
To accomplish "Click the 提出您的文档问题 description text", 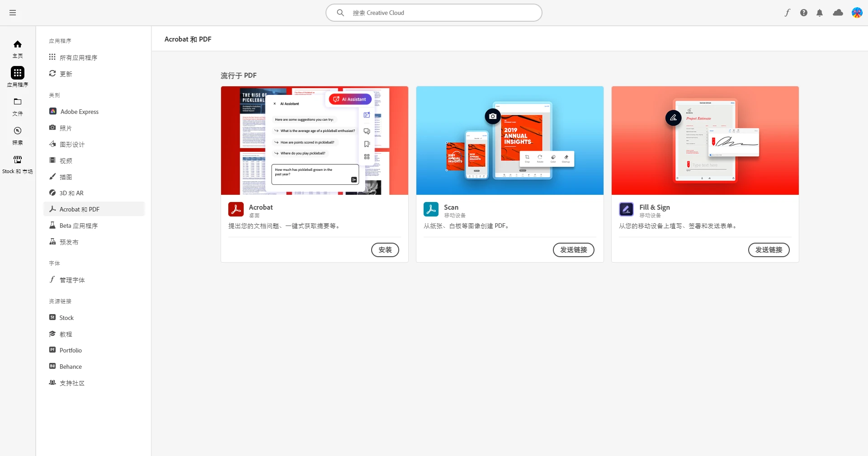I will tap(285, 226).
